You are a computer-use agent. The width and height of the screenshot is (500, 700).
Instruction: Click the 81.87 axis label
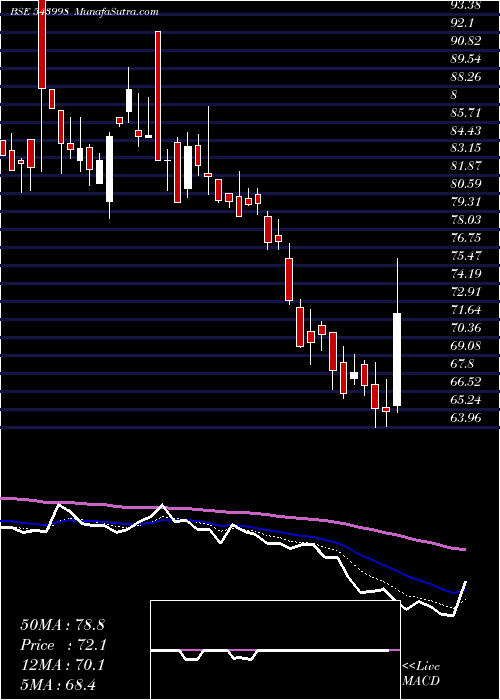click(x=467, y=166)
